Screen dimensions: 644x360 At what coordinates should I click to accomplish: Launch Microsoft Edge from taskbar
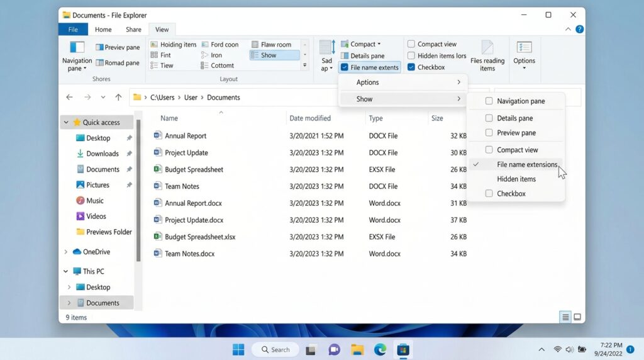380,350
